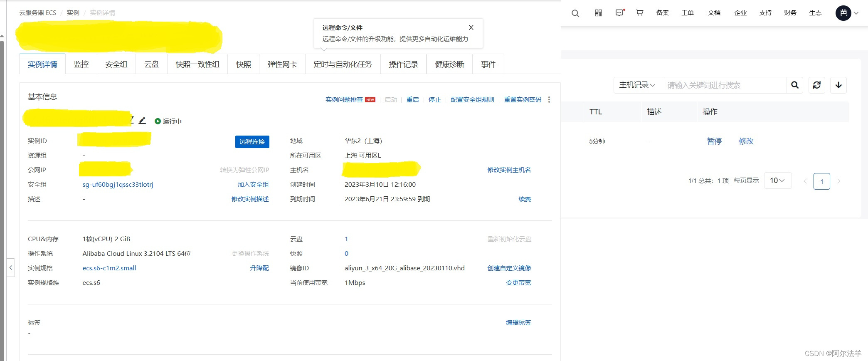Image resolution: width=868 pixels, height=361 pixels.
Task: Select page 1 in pagination
Action: click(x=822, y=181)
